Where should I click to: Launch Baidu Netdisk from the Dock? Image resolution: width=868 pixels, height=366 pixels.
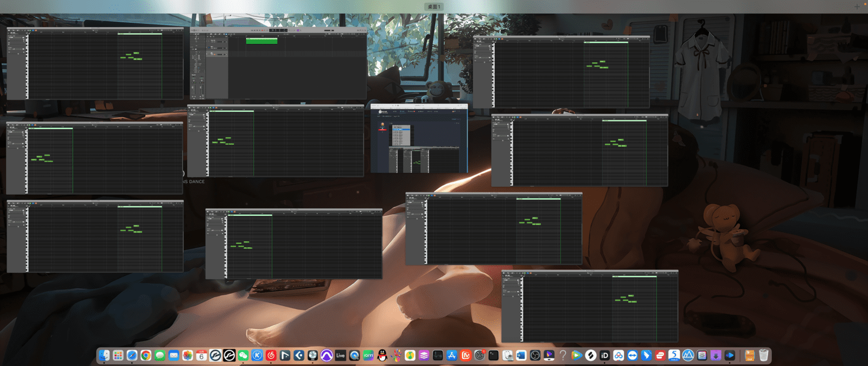click(x=618, y=355)
